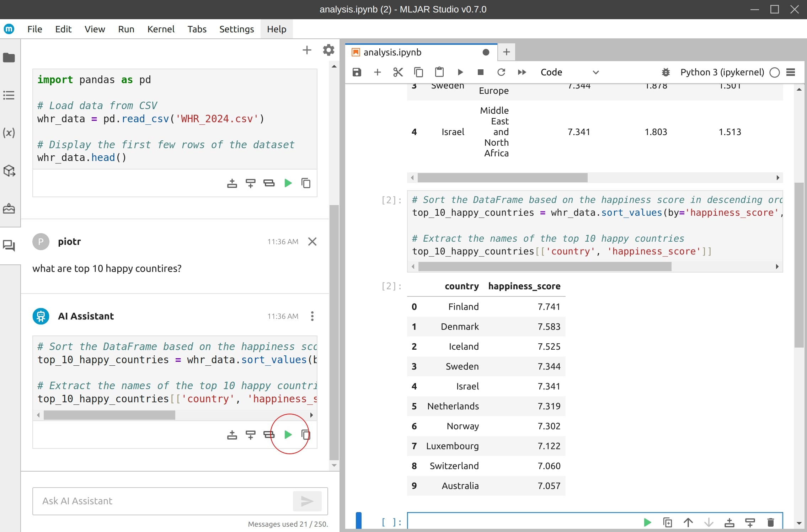Open the variable inspector (x) sidebar icon
Image resolution: width=807 pixels, height=532 pixels.
[9, 133]
